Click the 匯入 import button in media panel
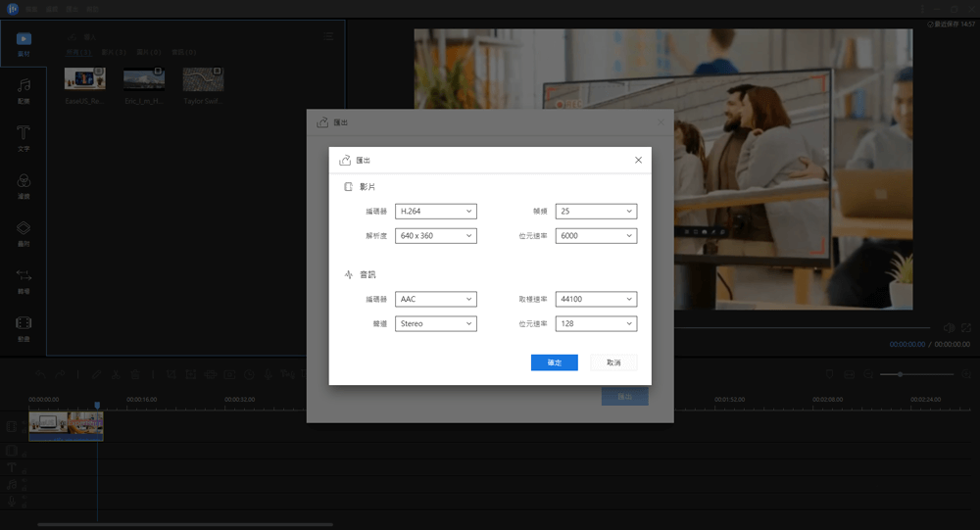The image size is (980, 530). (x=82, y=37)
